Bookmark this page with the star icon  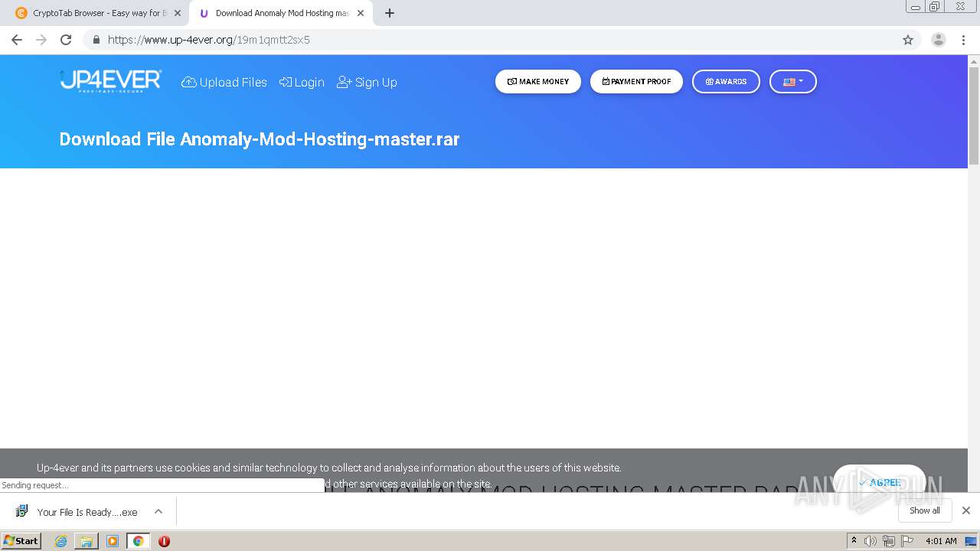click(x=908, y=40)
